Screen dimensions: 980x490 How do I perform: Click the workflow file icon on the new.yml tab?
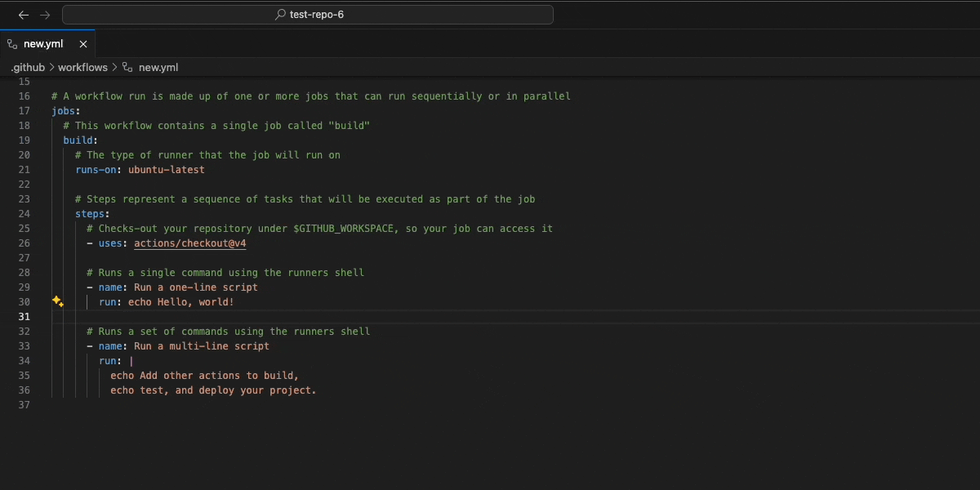[11, 43]
